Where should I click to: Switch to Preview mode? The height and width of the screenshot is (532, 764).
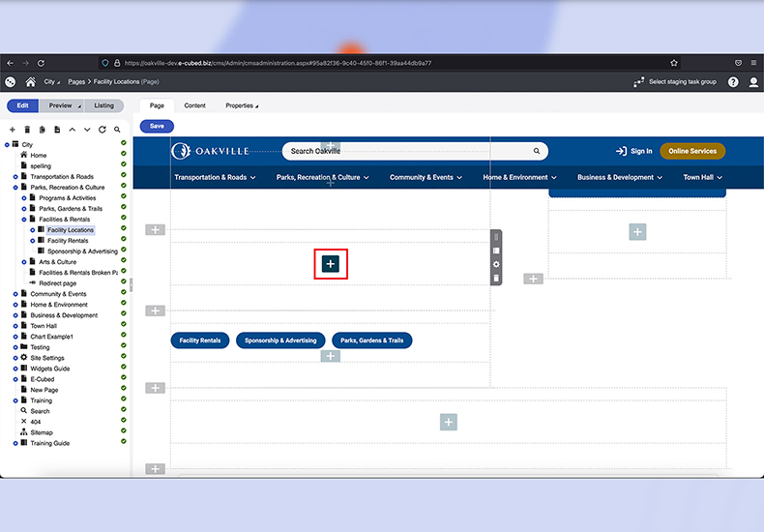tap(62, 105)
